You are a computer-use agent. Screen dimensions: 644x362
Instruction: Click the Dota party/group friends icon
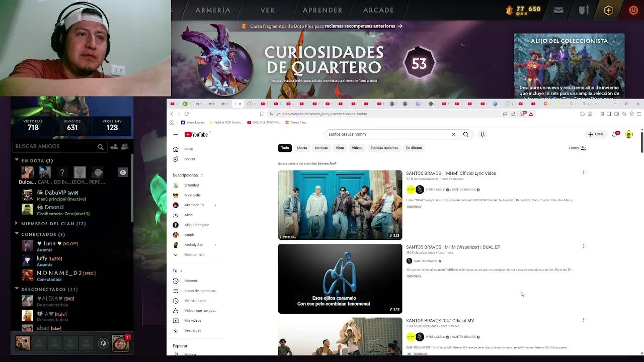click(x=125, y=146)
